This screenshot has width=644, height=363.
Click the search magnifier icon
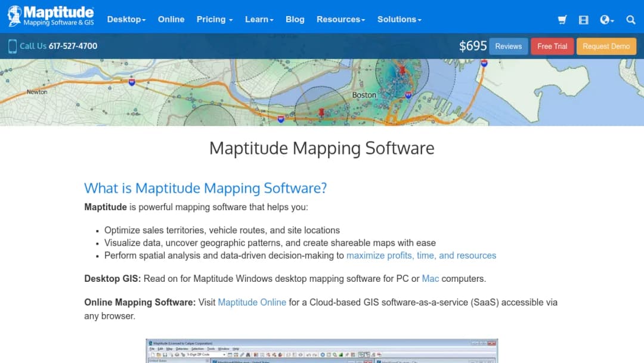pyautogui.click(x=630, y=20)
